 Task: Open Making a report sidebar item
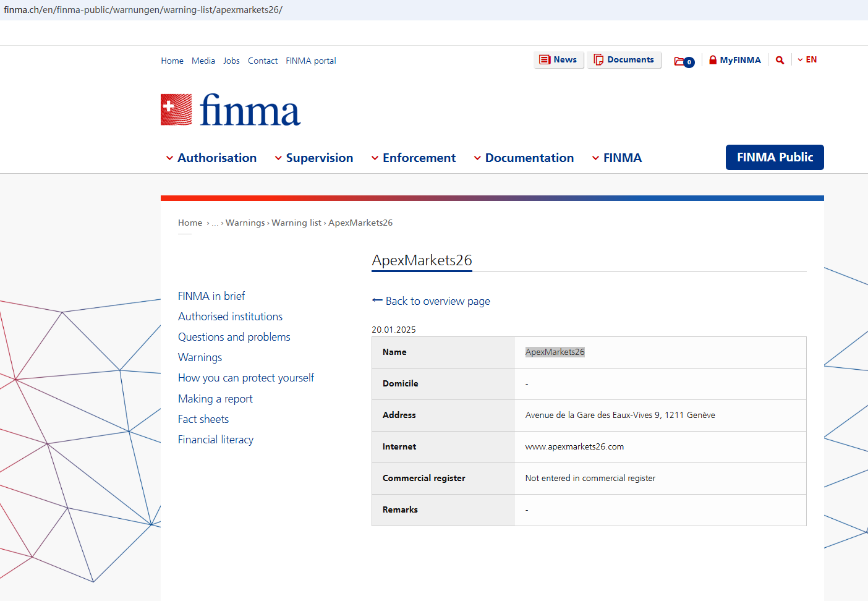tap(216, 399)
